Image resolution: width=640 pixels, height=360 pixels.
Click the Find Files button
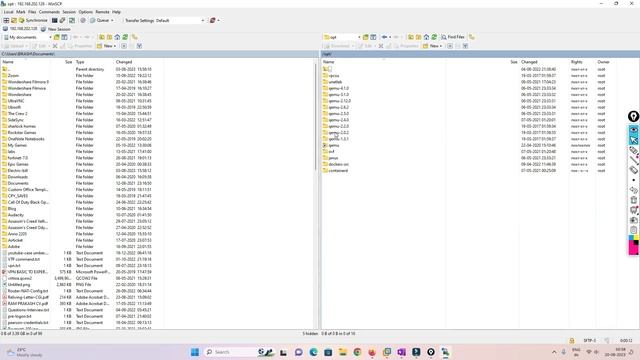[x=453, y=37]
